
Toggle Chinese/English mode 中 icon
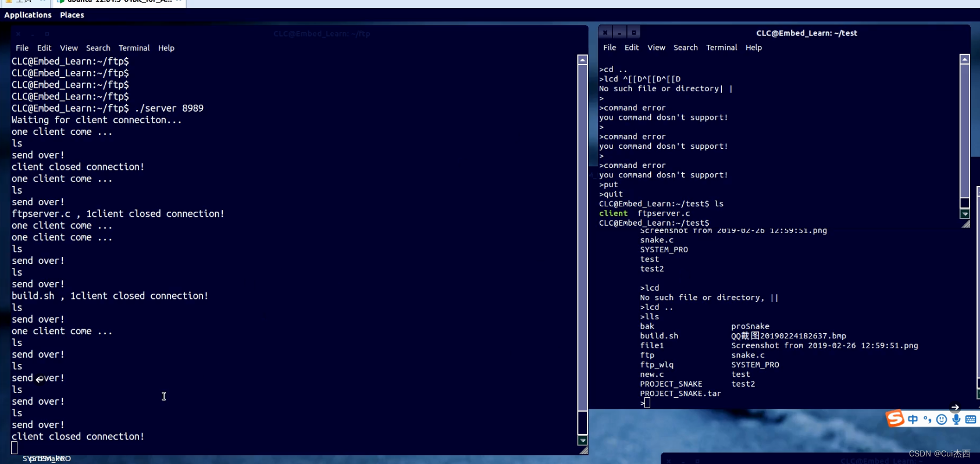click(x=913, y=420)
